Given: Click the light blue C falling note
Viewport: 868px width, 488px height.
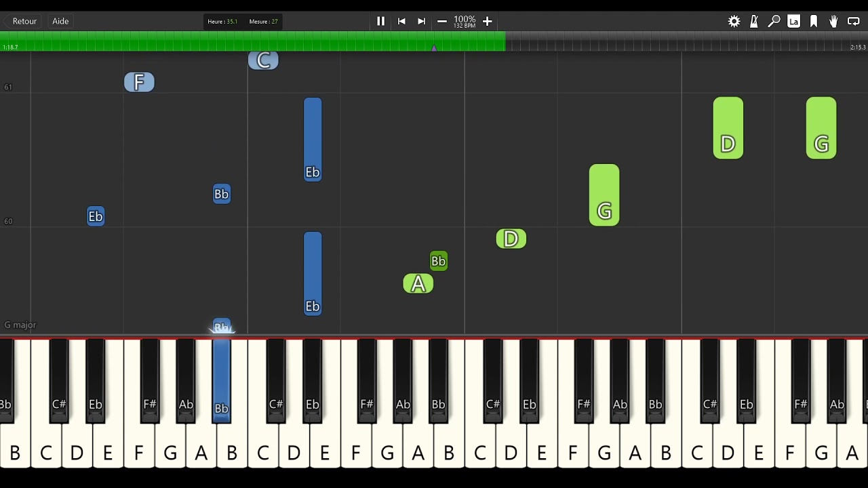Looking at the screenshot, I should pyautogui.click(x=263, y=60).
